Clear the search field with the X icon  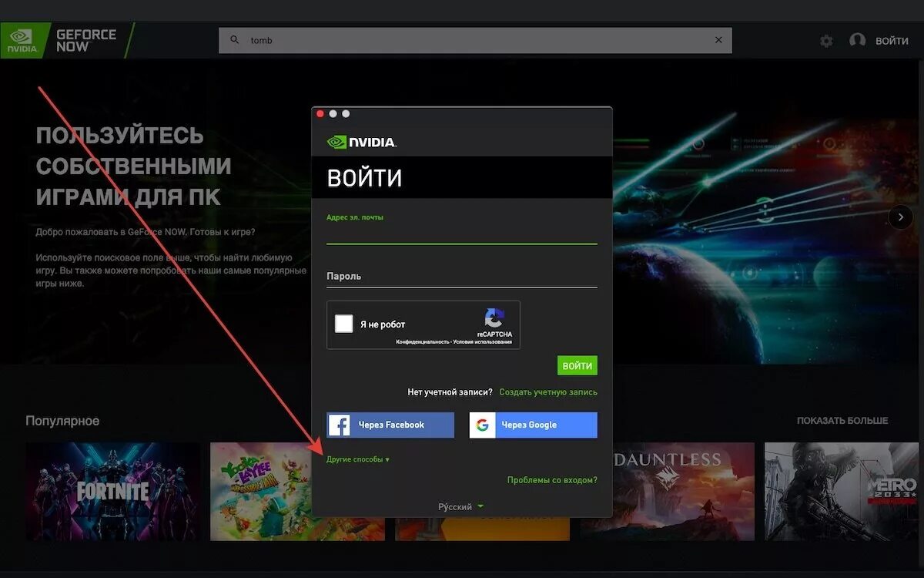718,40
